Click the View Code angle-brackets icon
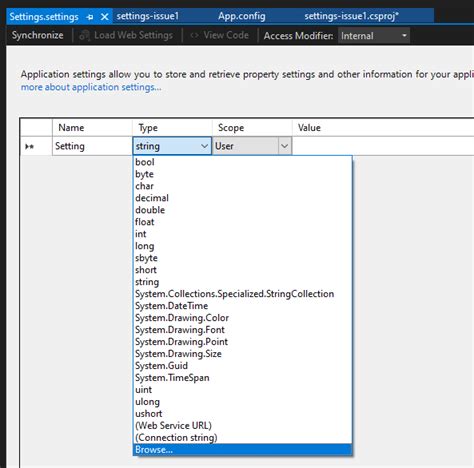 click(194, 35)
